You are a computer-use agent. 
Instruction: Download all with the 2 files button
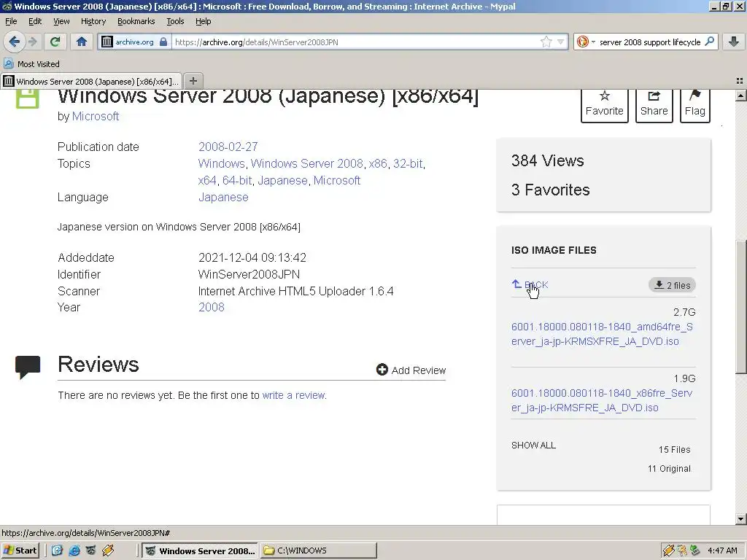[x=672, y=285]
